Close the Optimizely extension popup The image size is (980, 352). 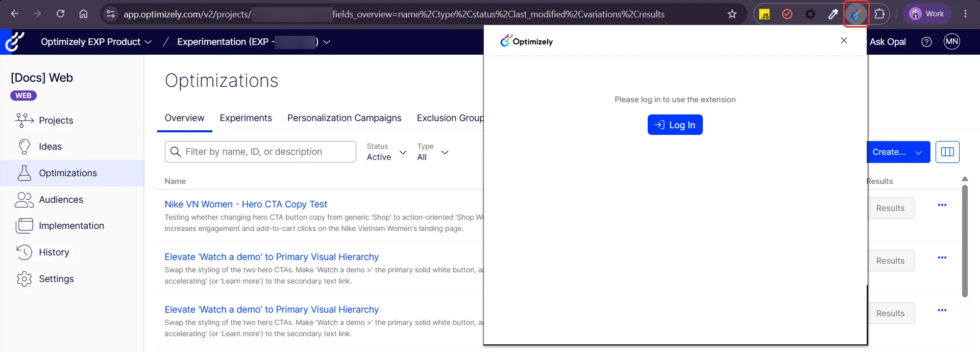pos(844,40)
